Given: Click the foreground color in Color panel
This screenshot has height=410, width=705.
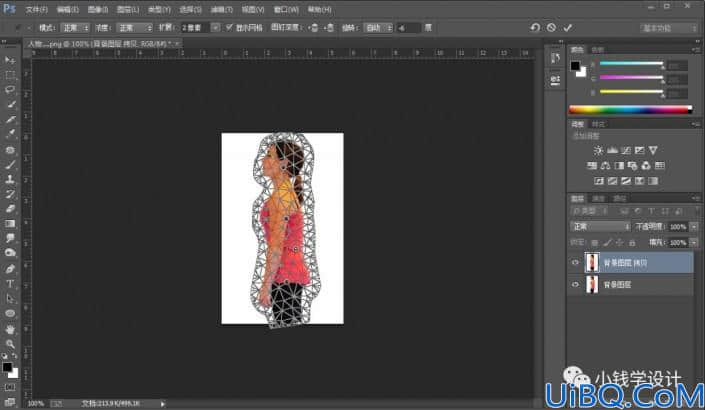Looking at the screenshot, I should [575, 66].
